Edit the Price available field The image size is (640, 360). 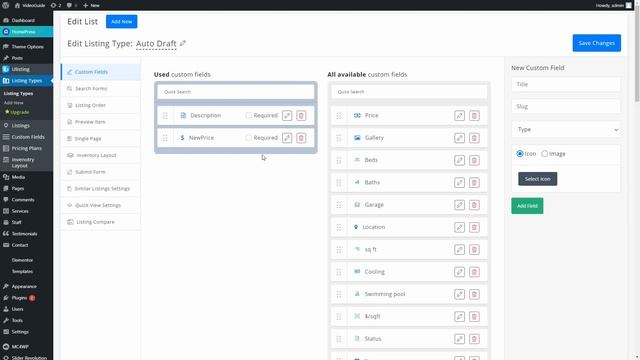[x=459, y=116]
